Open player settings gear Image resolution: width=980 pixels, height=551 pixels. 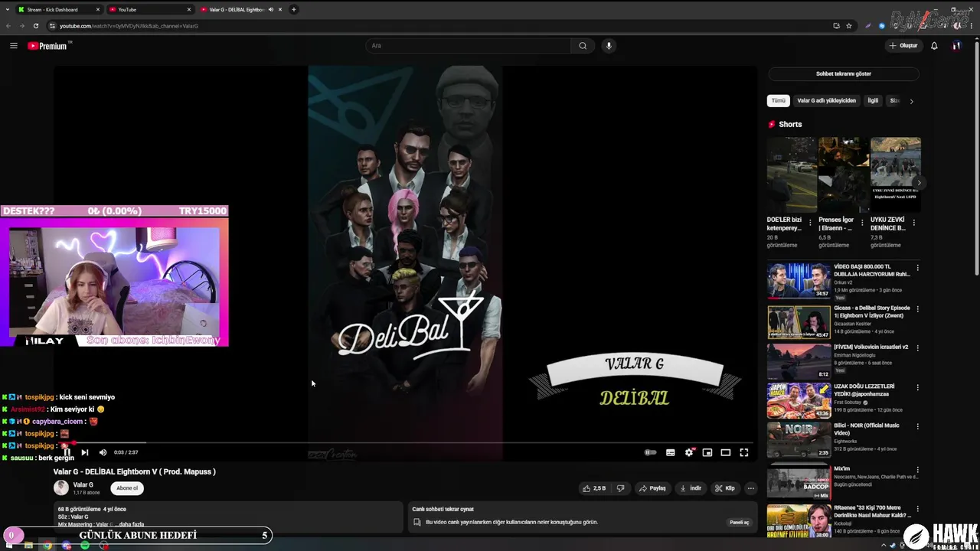point(689,452)
